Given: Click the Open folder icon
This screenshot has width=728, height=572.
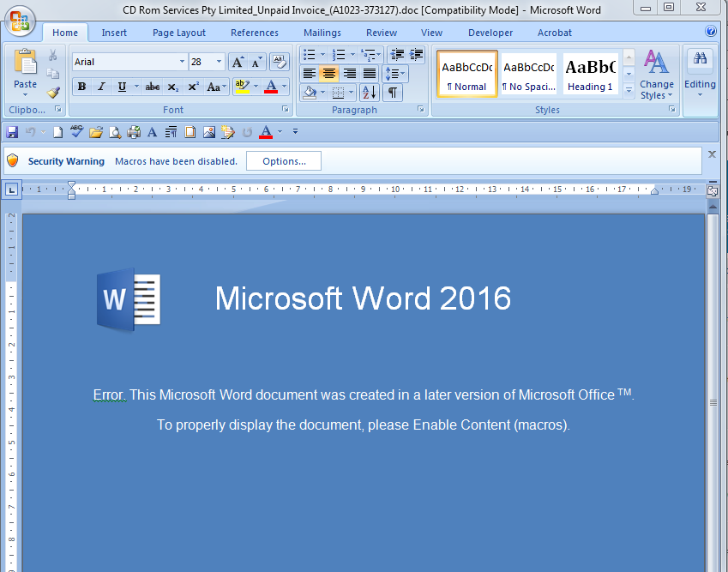Looking at the screenshot, I should tap(96, 132).
